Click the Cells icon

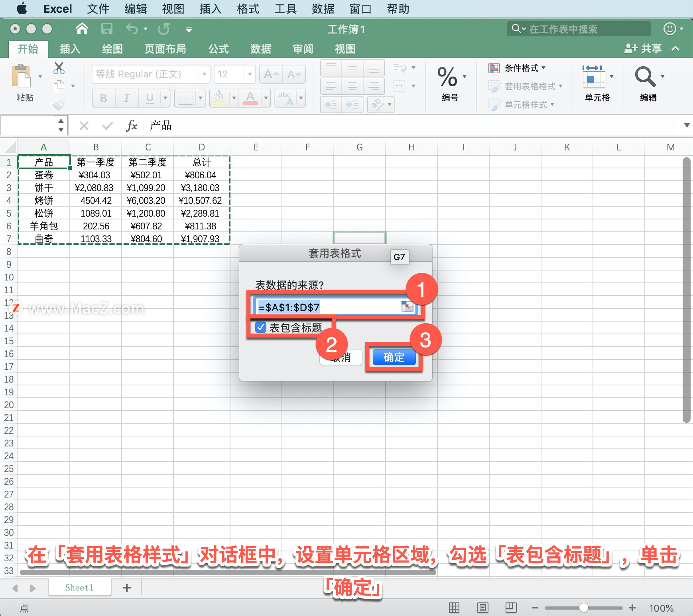point(593,77)
